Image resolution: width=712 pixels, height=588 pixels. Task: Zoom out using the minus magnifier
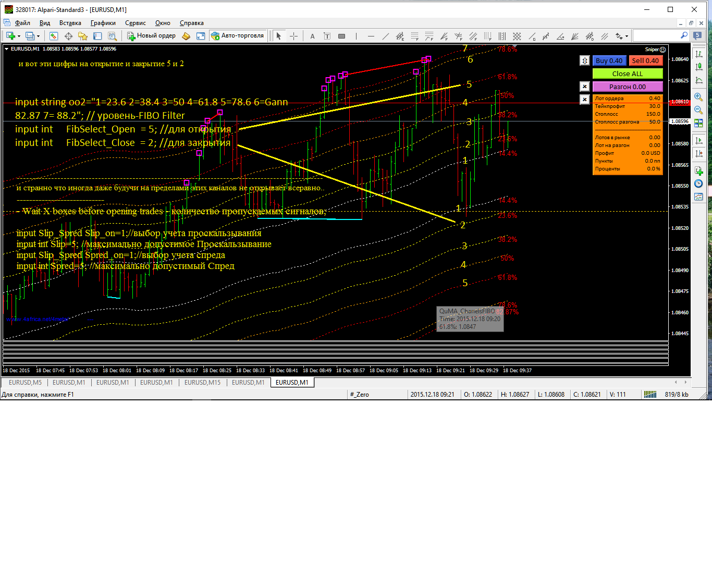[698, 110]
